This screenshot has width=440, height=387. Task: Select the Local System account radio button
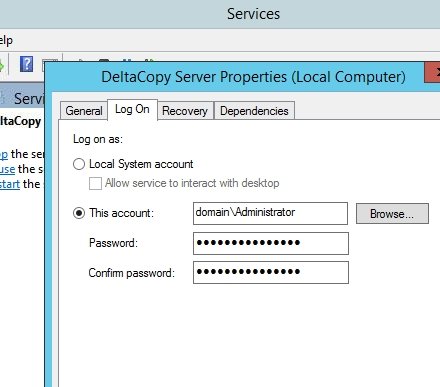click(x=79, y=164)
